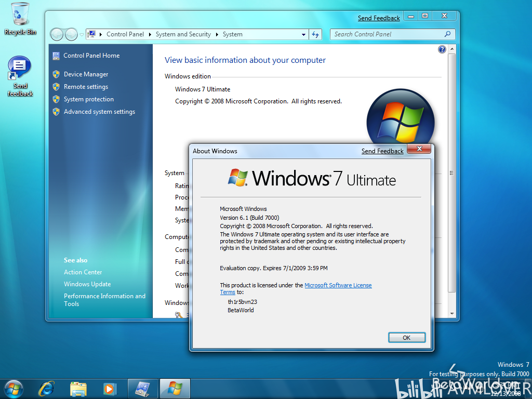Viewport: 532px width, 399px height.
Task: Click the View basic information heading
Action: [x=245, y=60]
